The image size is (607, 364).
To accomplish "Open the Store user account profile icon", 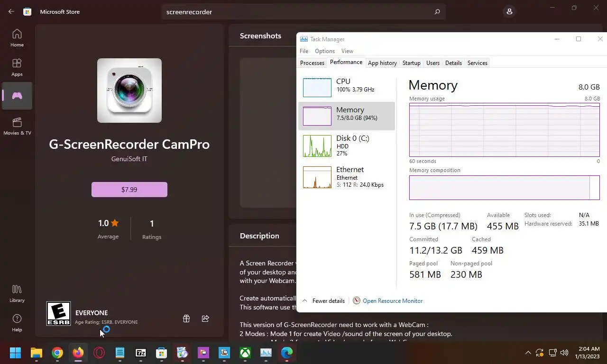I will click(x=509, y=11).
